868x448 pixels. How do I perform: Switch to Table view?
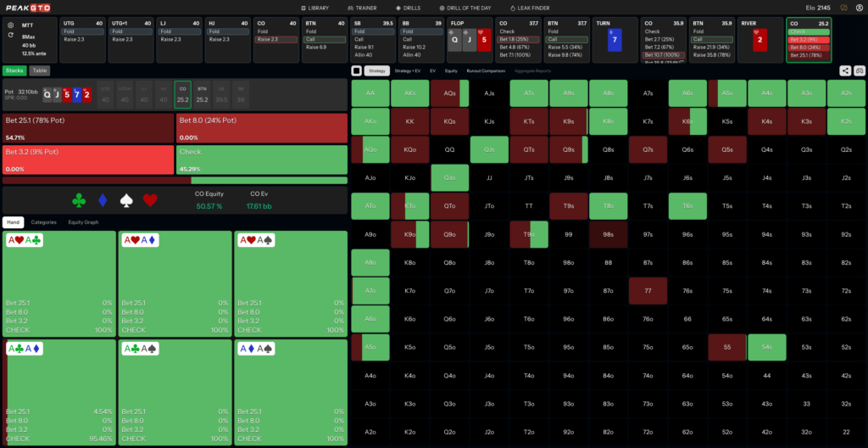click(x=39, y=70)
